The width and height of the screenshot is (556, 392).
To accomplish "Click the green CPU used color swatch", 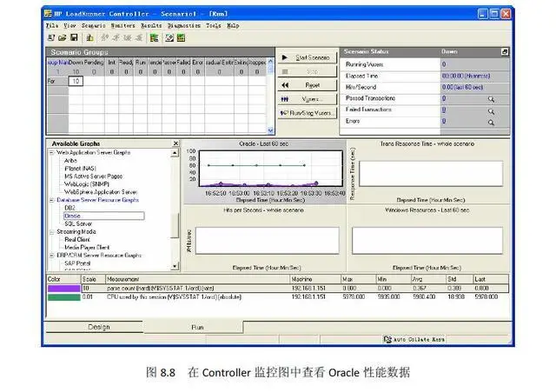I will [63, 297].
